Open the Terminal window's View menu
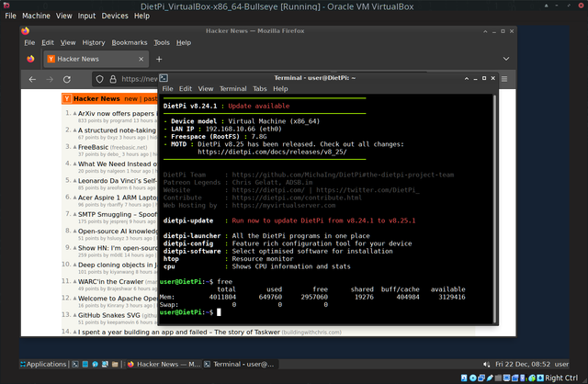 point(206,89)
